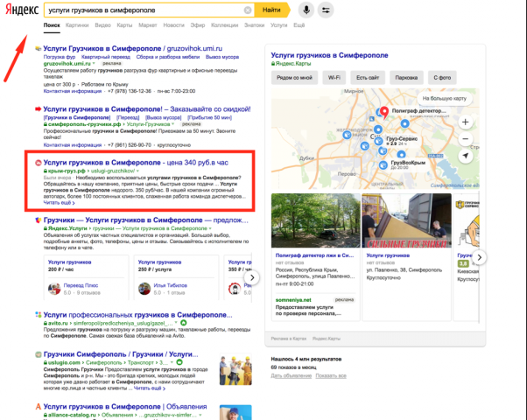Open Грузчики Симферополь uslugio result title

[121, 354]
